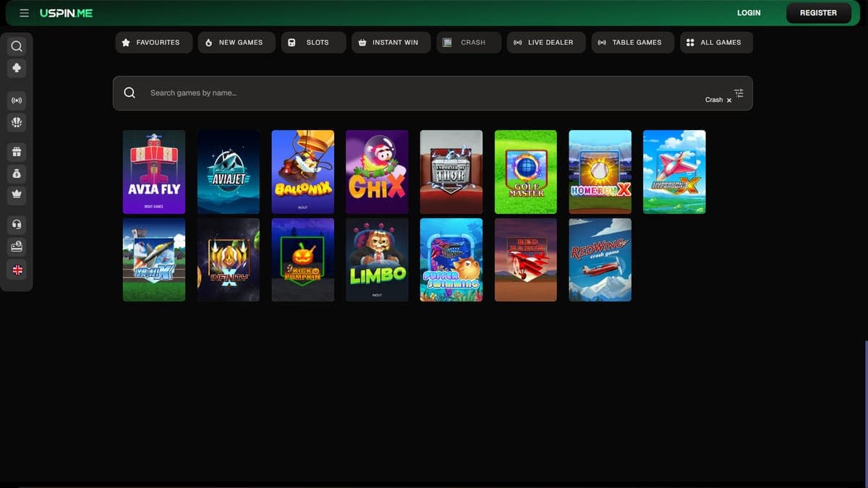Open the Aviajet game tile
The height and width of the screenshot is (488, 868).
coord(229,172)
